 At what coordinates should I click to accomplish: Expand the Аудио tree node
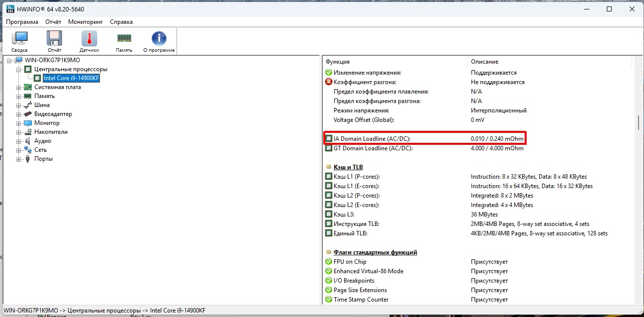19,141
